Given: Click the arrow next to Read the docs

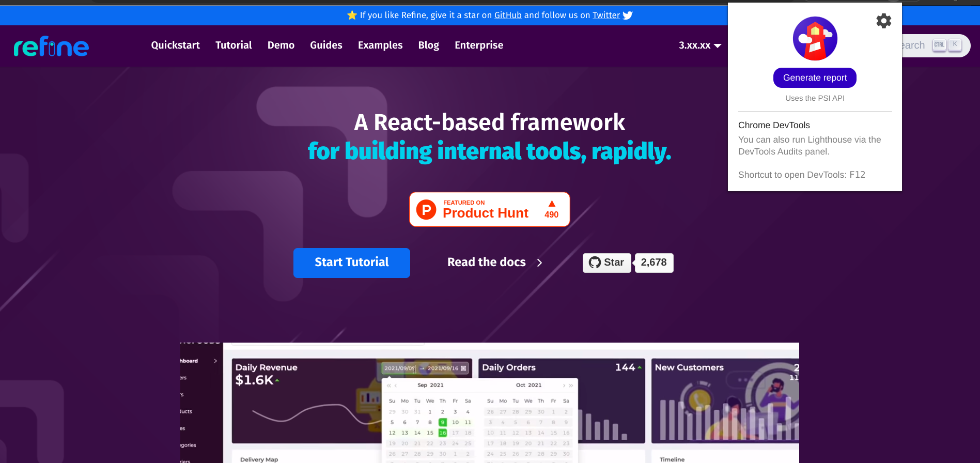Looking at the screenshot, I should [539, 263].
